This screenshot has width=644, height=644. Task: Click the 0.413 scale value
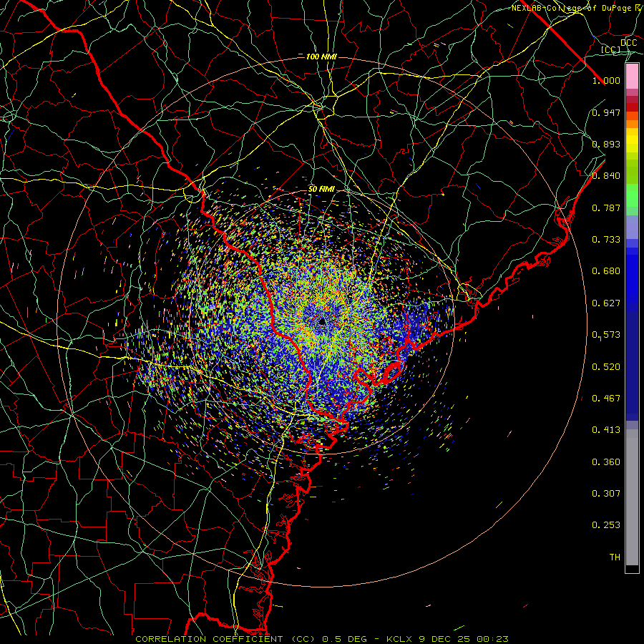pyautogui.click(x=606, y=430)
